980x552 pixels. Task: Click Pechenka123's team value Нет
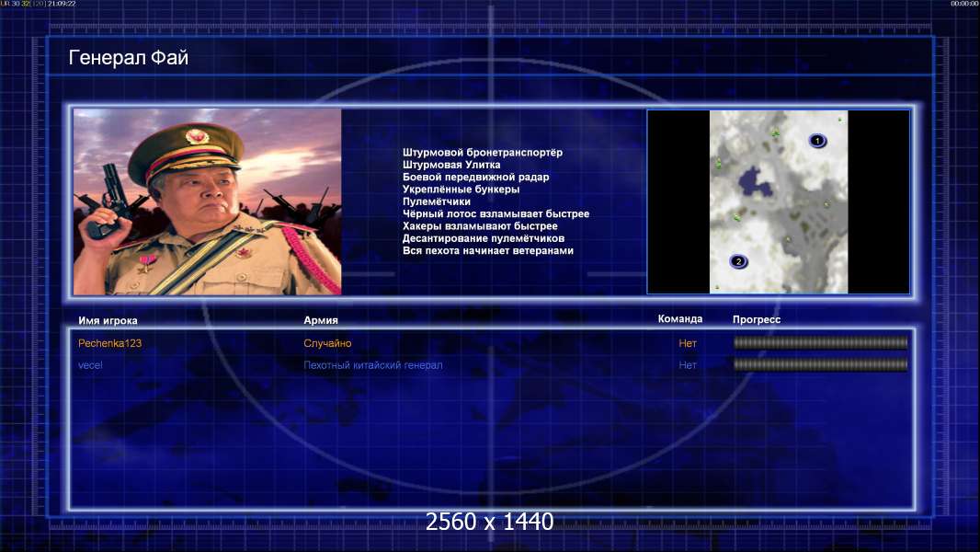pyautogui.click(x=688, y=343)
